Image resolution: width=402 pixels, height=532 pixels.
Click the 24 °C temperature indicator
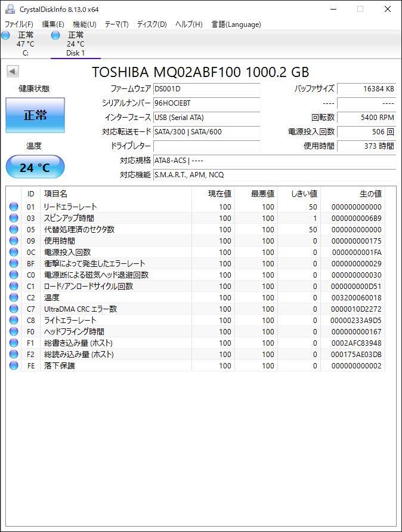35,167
